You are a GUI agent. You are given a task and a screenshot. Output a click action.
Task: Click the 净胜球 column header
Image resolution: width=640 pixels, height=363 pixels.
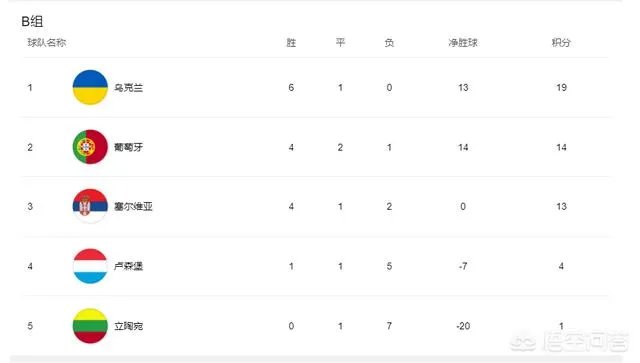[x=463, y=42]
